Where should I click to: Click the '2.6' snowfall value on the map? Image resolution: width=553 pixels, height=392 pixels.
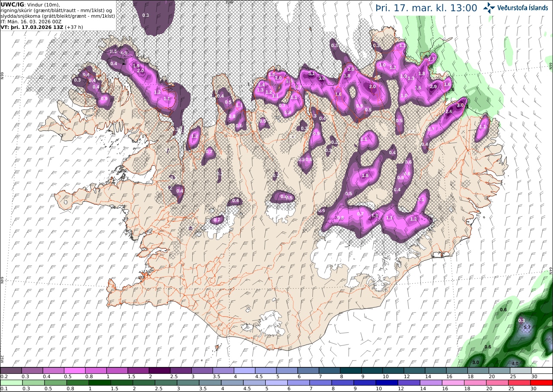pyautogui.click(x=449, y=112)
